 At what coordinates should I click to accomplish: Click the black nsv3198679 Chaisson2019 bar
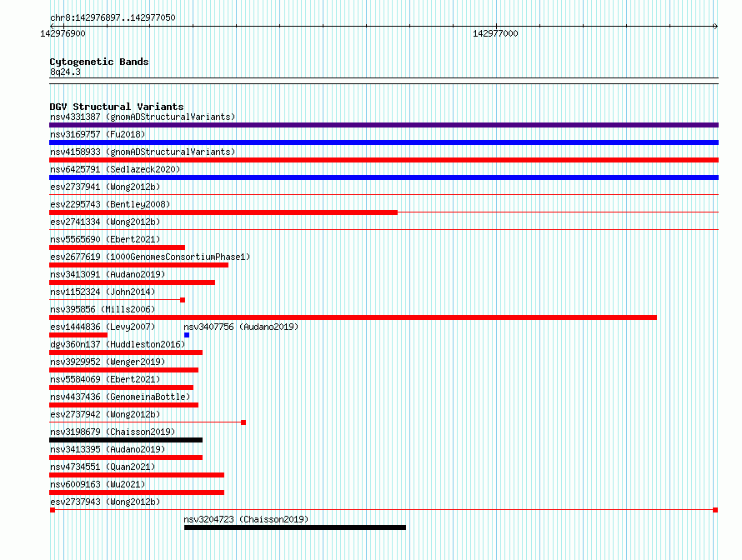pyautogui.click(x=126, y=440)
